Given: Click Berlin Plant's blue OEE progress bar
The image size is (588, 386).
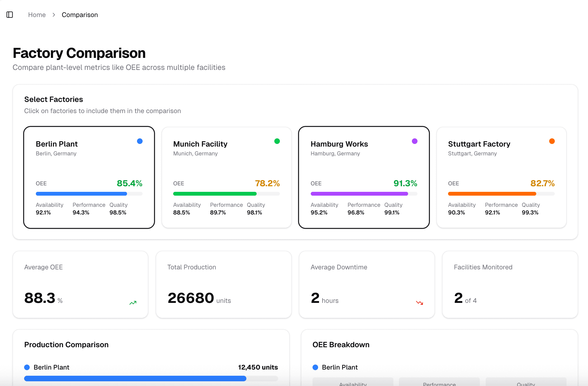Looking at the screenshot, I should (81, 194).
